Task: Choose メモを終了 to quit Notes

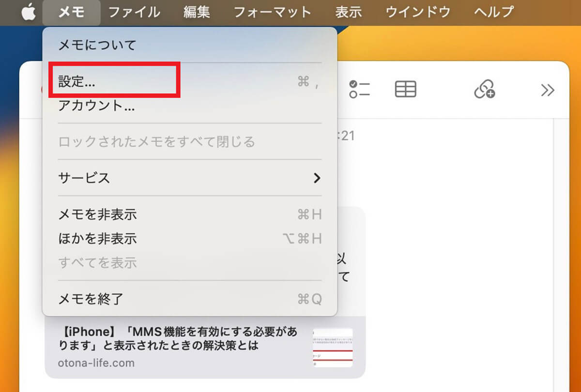Action: pyautogui.click(x=190, y=299)
